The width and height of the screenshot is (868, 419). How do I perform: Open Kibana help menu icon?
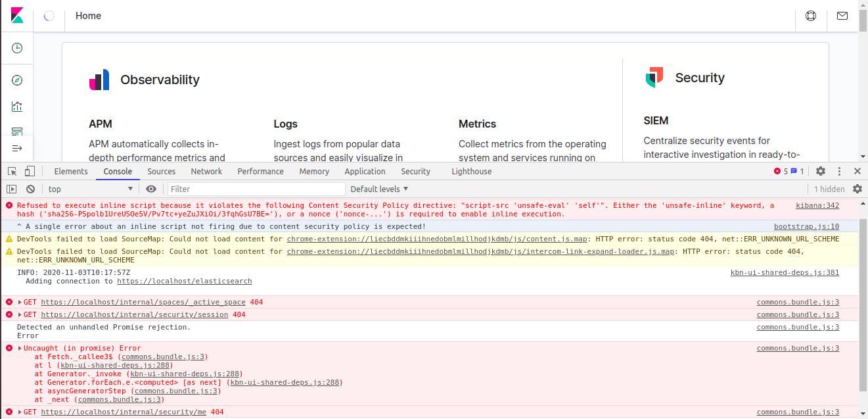[810, 15]
